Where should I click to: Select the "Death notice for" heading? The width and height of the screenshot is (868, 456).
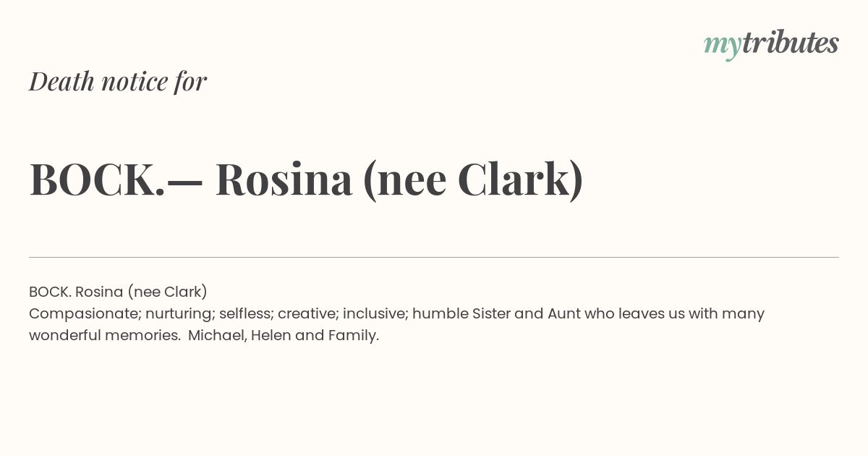click(x=118, y=81)
